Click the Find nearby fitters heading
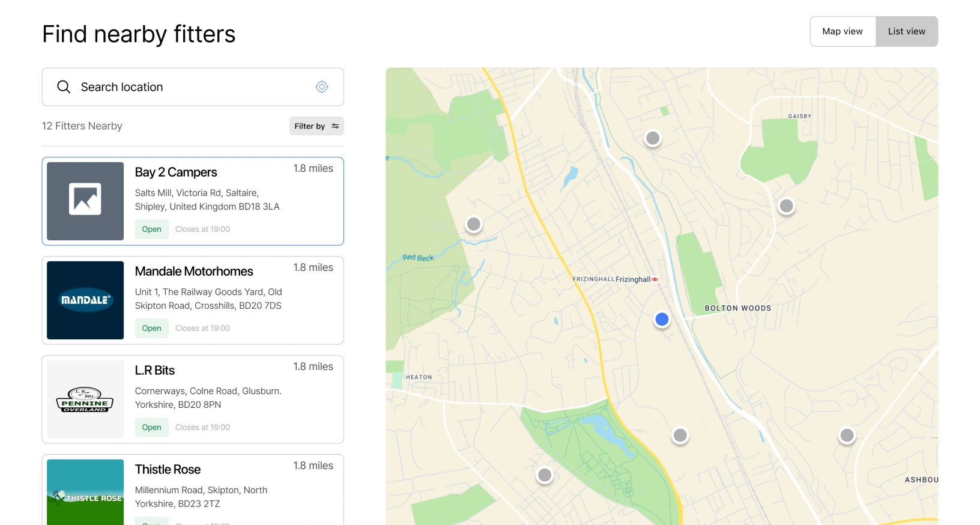 click(138, 34)
